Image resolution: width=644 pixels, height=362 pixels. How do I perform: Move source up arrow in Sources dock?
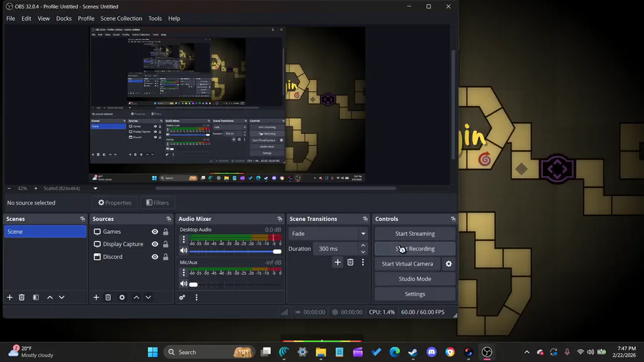click(x=137, y=297)
